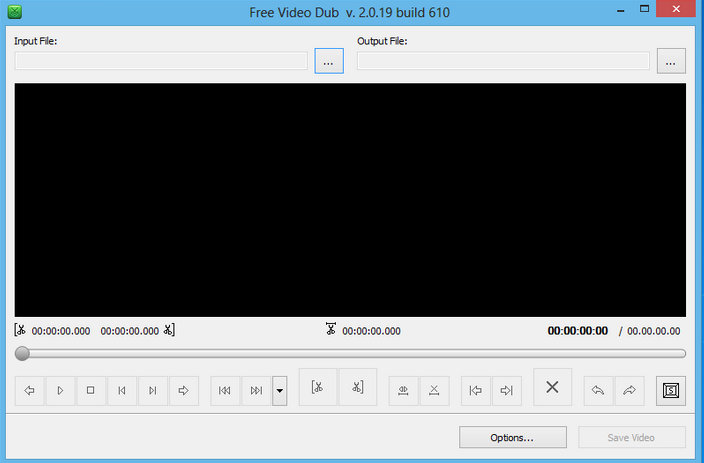Open the dropdown arrow beside key frame buttons

click(x=279, y=391)
